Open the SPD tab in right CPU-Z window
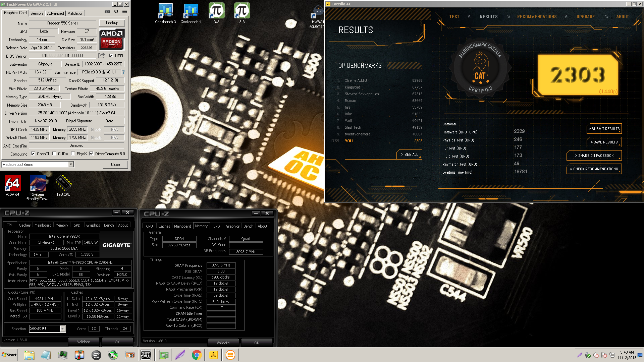Screen dimensions: 644x362 click(x=217, y=226)
